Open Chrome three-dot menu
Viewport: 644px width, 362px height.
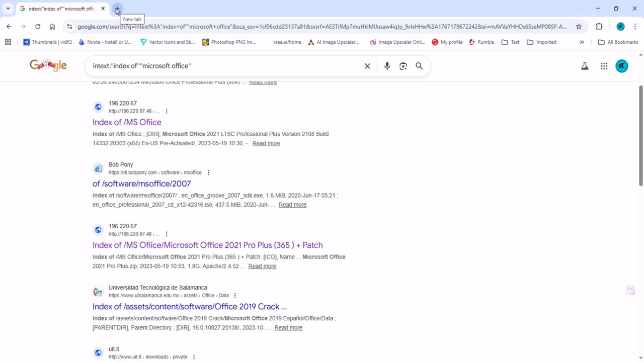point(635,27)
